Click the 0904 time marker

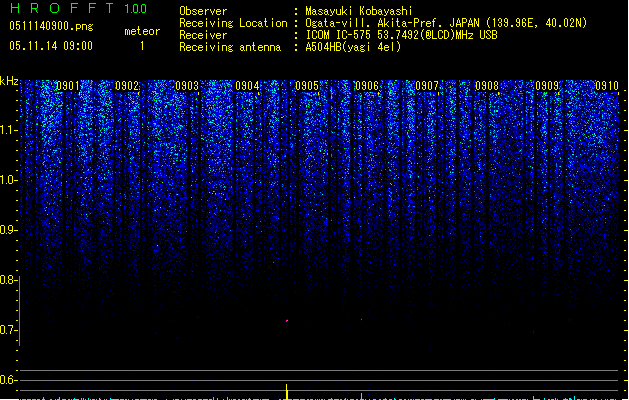point(247,86)
